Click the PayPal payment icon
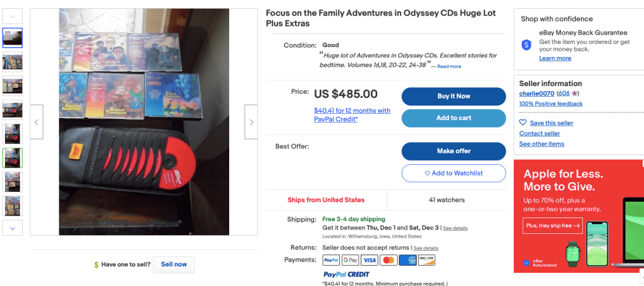644x286 pixels. tap(331, 260)
